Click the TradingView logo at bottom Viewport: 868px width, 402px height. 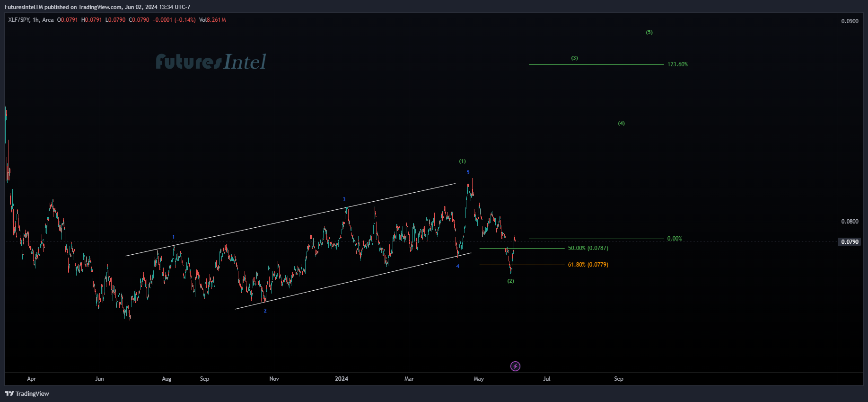pyautogui.click(x=27, y=393)
